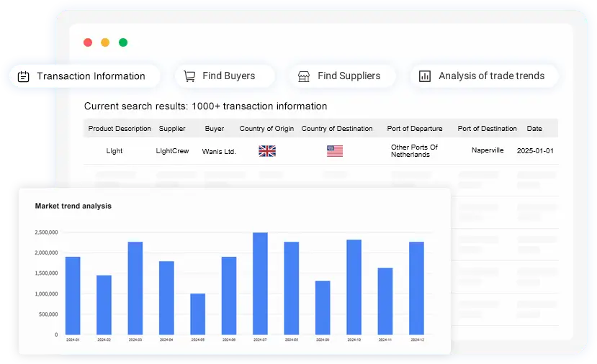The height and width of the screenshot is (364, 597).
Task: Click the Transaction Information clipboard icon
Action: tap(24, 76)
